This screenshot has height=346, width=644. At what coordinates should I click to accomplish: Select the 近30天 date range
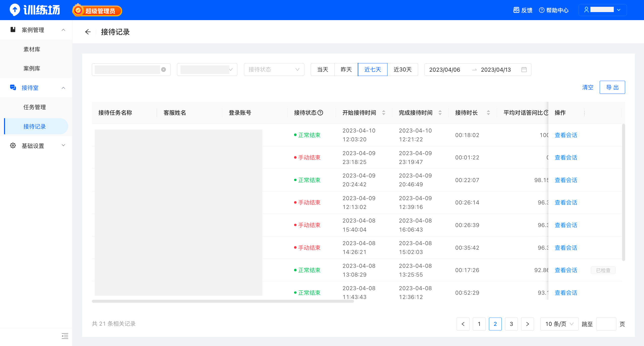point(403,70)
